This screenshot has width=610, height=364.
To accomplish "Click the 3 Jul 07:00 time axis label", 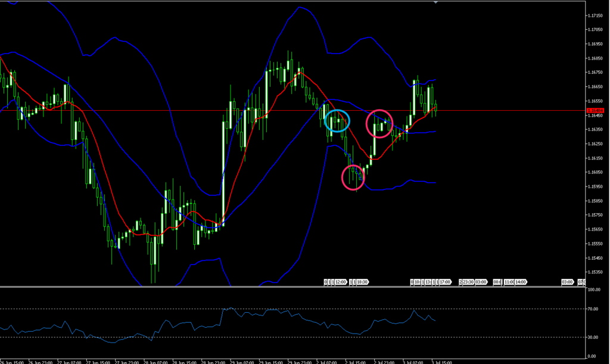I will pos(415,362).
